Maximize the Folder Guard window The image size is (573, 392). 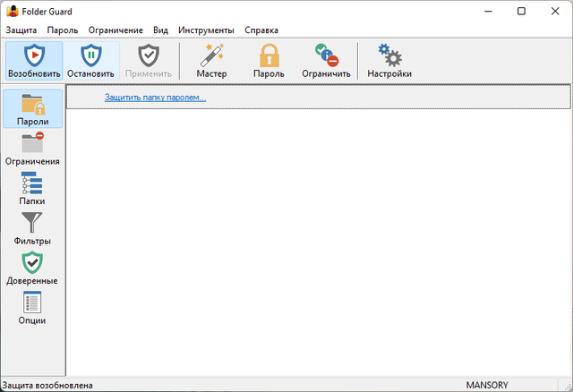[x=521, y=12]
